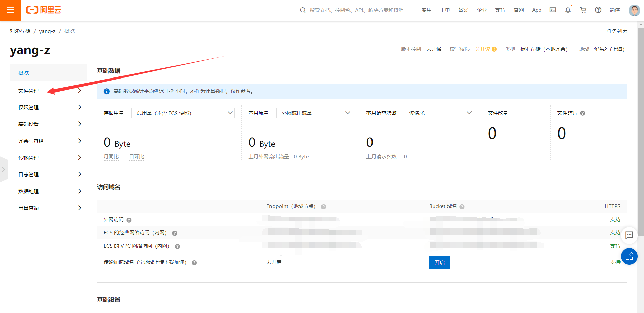Open 费用 in top navigation
Image resolution: width=644 pixels, height=313 pixels.
click(x=426, y=10)
